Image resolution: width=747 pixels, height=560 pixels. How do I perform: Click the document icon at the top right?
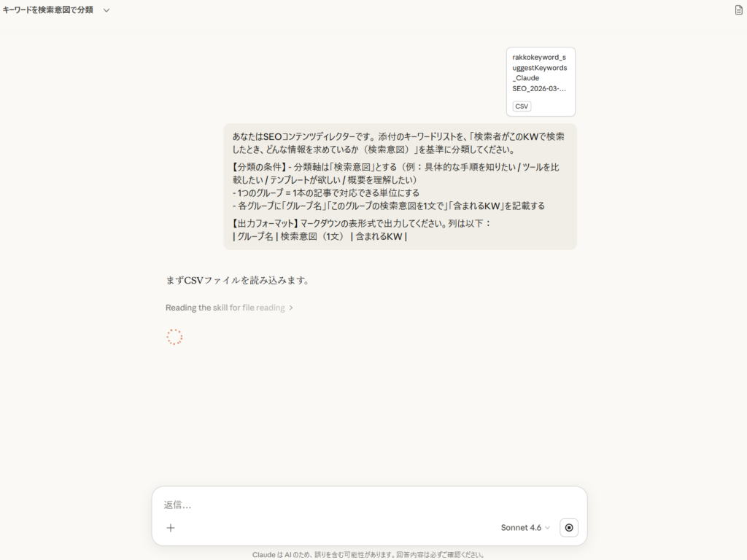click(x=736, y=11)
